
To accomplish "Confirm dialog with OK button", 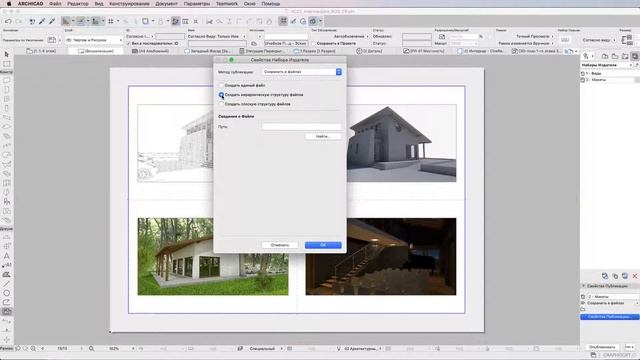I will click(x=323, y=245).
